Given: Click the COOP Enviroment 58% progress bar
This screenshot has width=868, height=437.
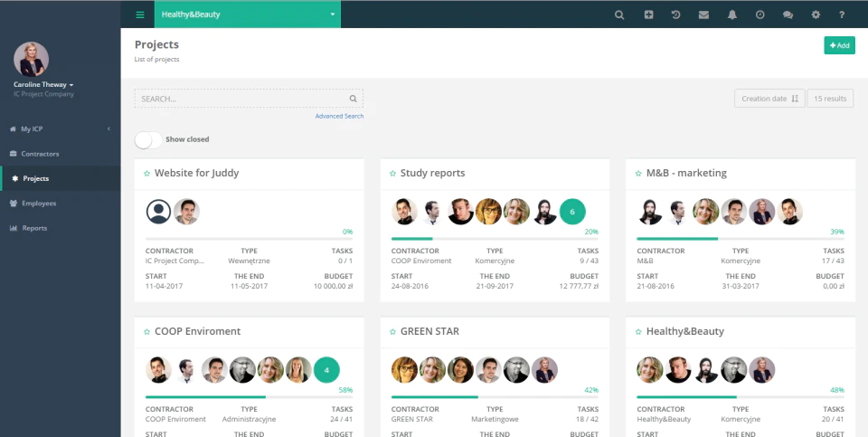Looking at the screenshot, I should pos(250,397).
